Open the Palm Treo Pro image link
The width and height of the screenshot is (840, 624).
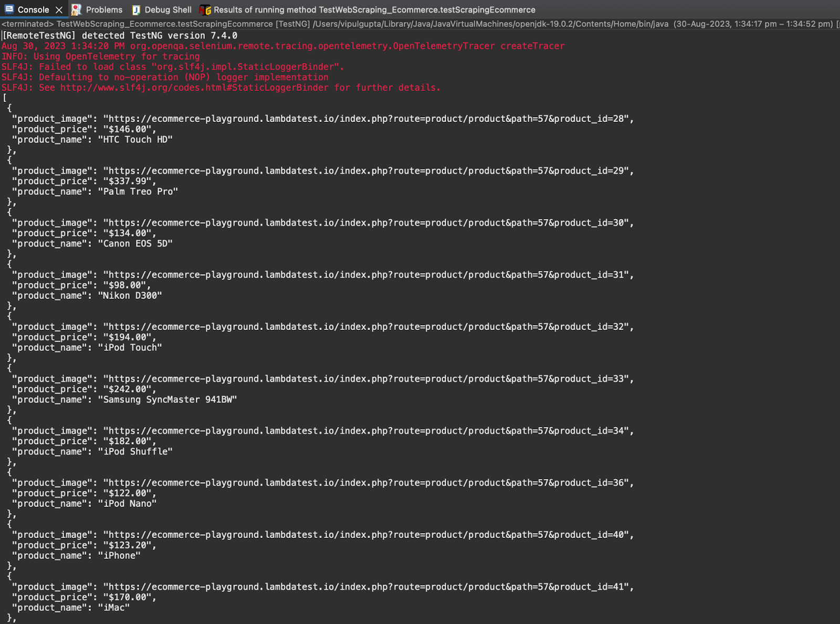(367, 171)
